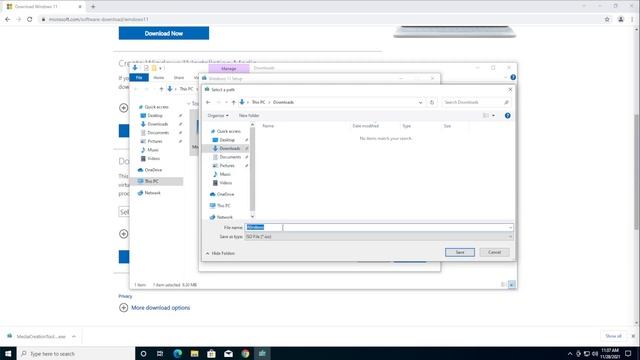Select This PC in the dialog tree
Screen dimensions: 640x360
coord(220,206)
